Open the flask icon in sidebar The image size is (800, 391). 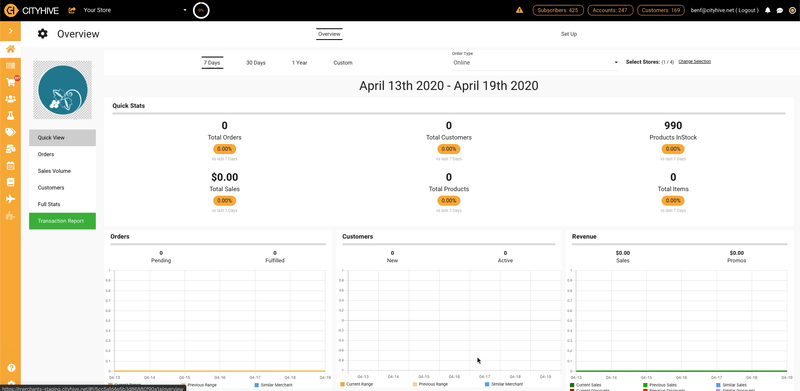(10, 116)
